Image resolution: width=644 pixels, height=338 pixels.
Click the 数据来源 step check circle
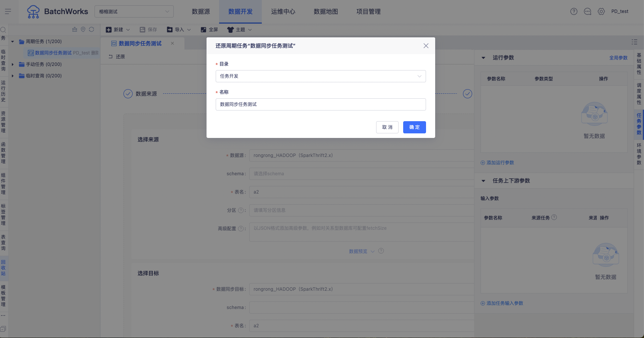[128, 94]
